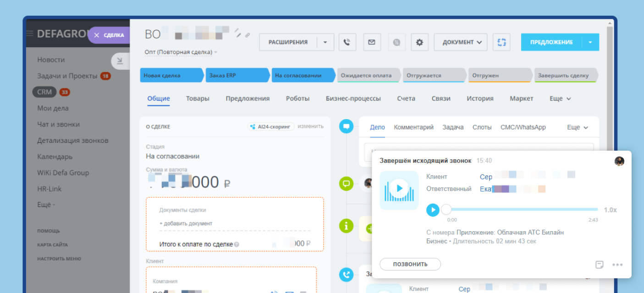Click the help icon beside Итого к оплате
Viewport: 644px width, 293px height.
237,244
